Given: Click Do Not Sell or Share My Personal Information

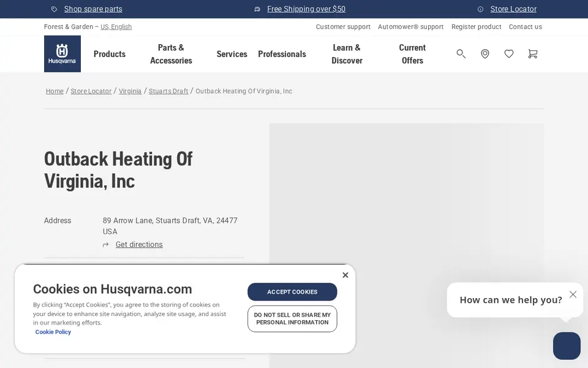Looking at the screenshot, I should [292, 319].
